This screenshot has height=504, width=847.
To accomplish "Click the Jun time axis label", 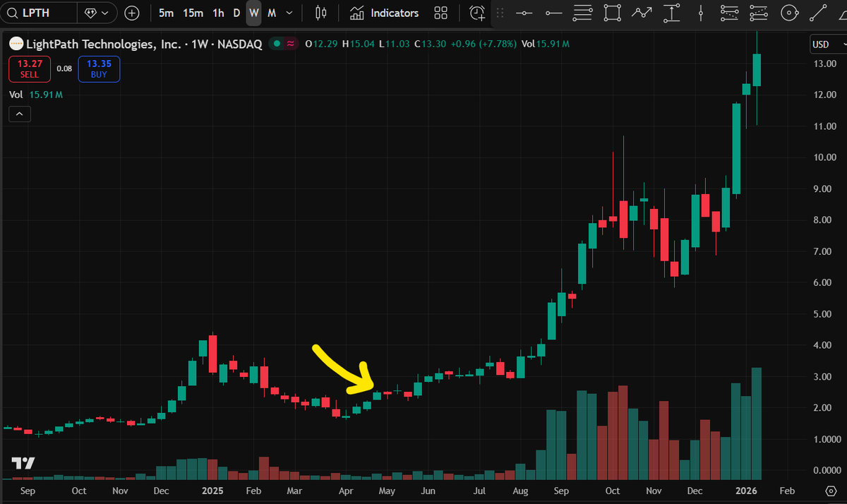I will pyautogui.click(x=427, y=491).
